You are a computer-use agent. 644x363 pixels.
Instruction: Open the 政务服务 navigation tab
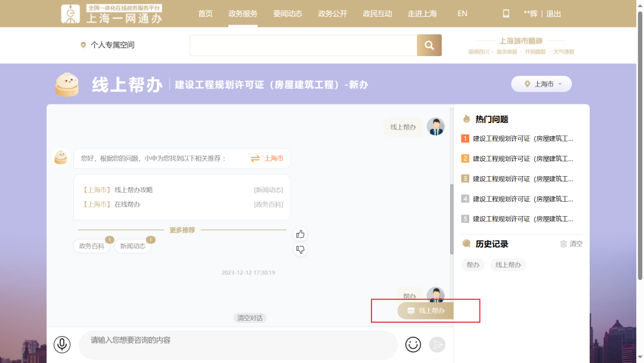coord(243,14)
